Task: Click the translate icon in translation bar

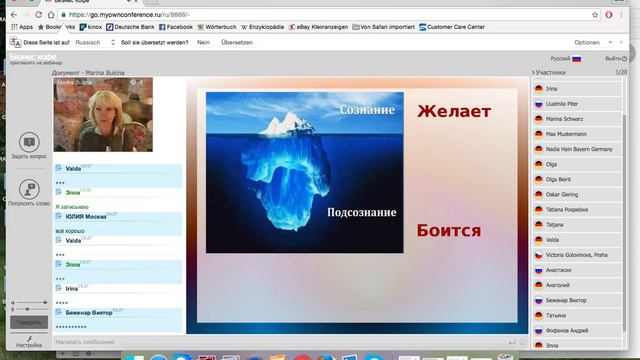Action: pos(16,42)
